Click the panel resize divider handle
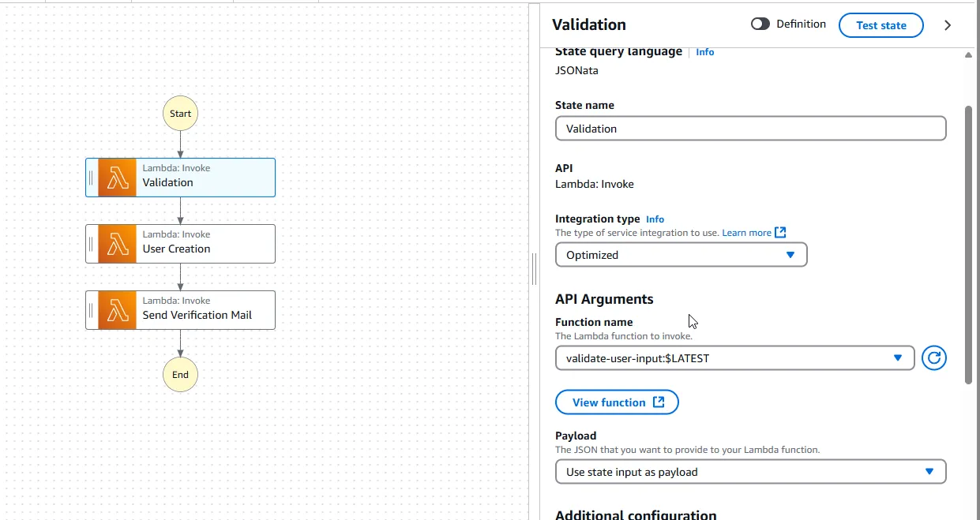This screenshot has height=520, width=980. [534, 268]
